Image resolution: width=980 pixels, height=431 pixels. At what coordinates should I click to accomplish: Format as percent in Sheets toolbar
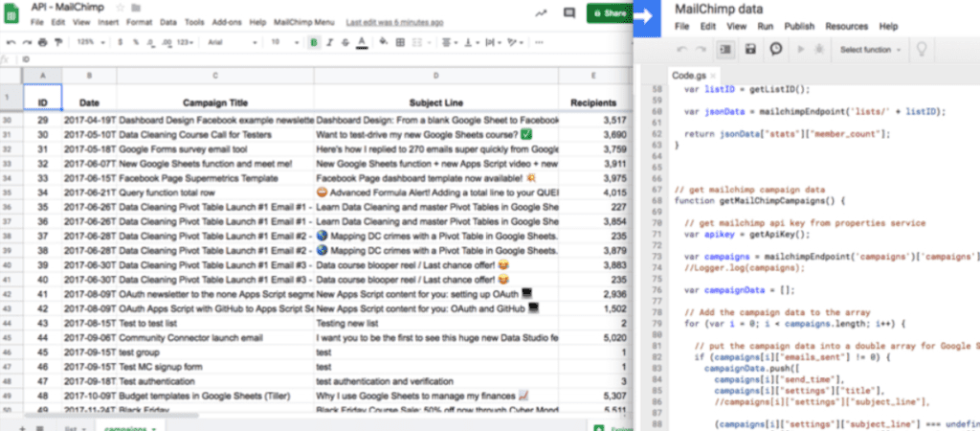pos(135,42)
